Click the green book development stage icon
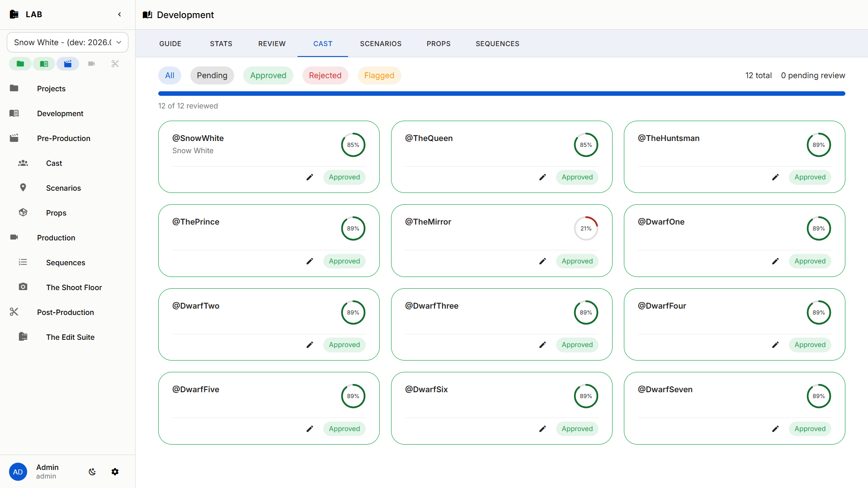Image resolution: width=868 pixels, height=488 pixels. pyautogui.click(x=44, y=64)
